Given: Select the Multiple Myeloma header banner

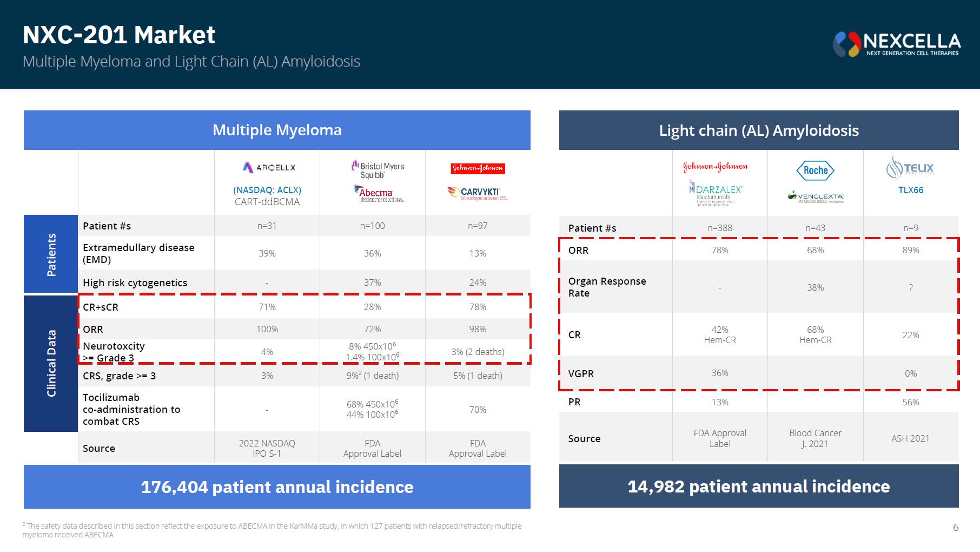Looking at the screenshot, I should (277, 130).
